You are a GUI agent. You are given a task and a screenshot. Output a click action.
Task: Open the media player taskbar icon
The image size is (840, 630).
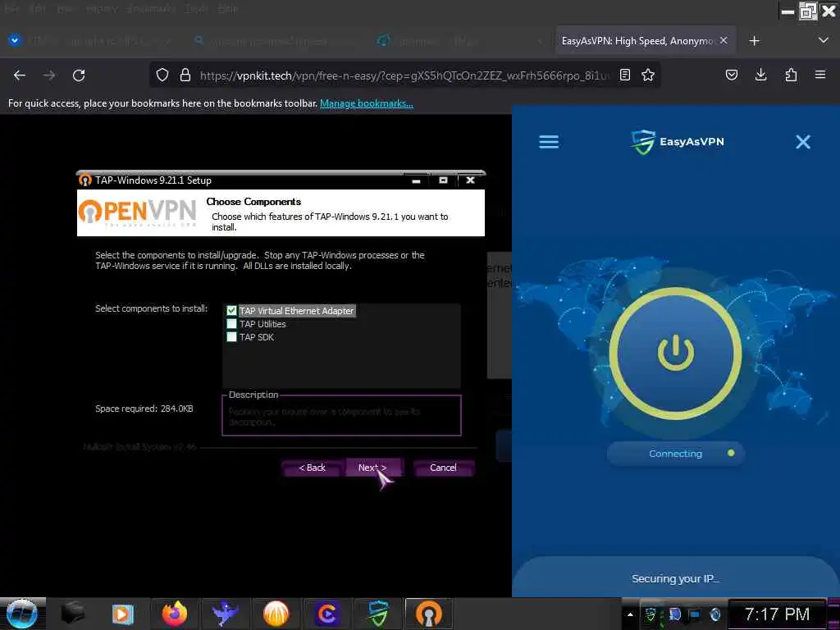123,614
